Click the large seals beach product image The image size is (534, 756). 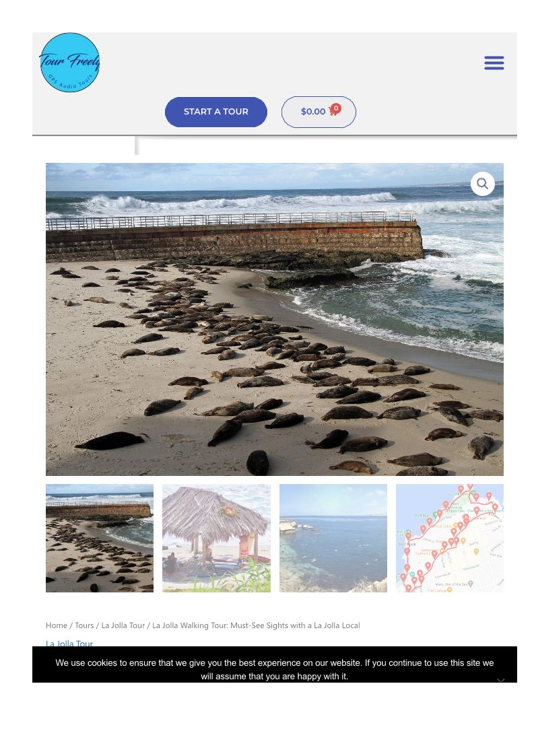[275, 319]
